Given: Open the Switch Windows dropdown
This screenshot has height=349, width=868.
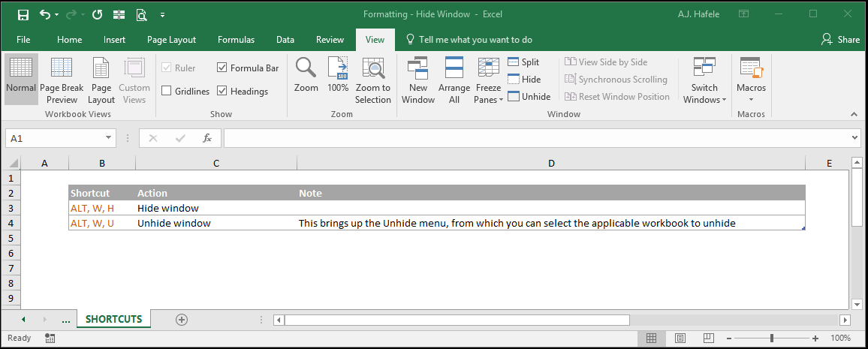Looking at the screenshot, I should pos(704,80).
